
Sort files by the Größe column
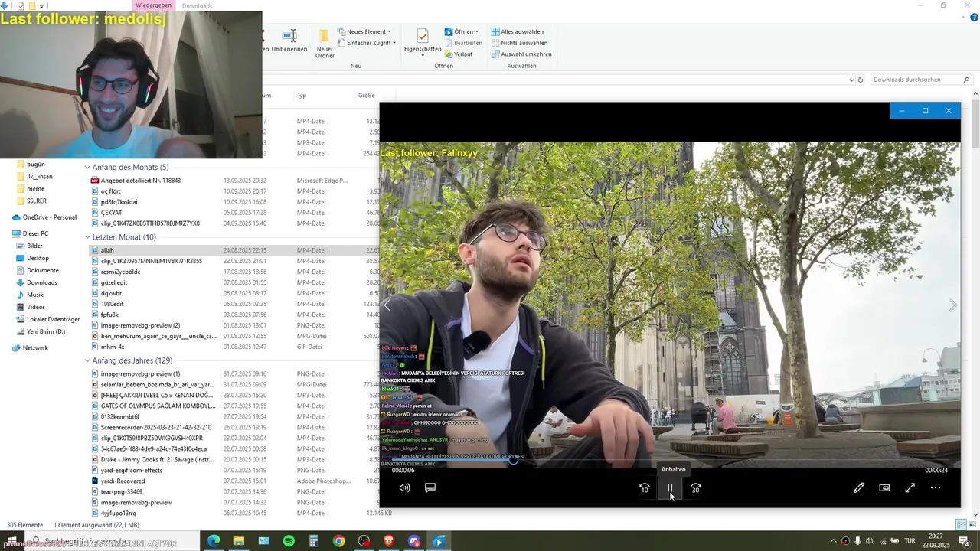coord(374,96)
